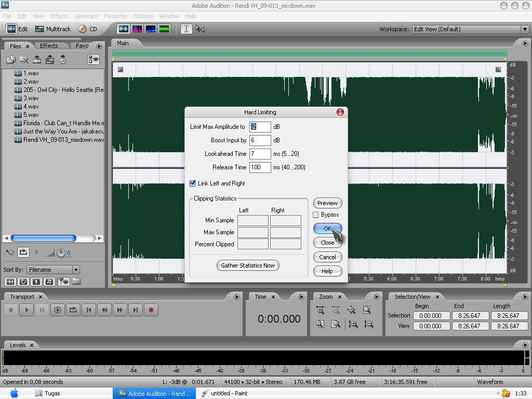Click the Files panel show options icon
532x399 pixels.
pos(94,60)
